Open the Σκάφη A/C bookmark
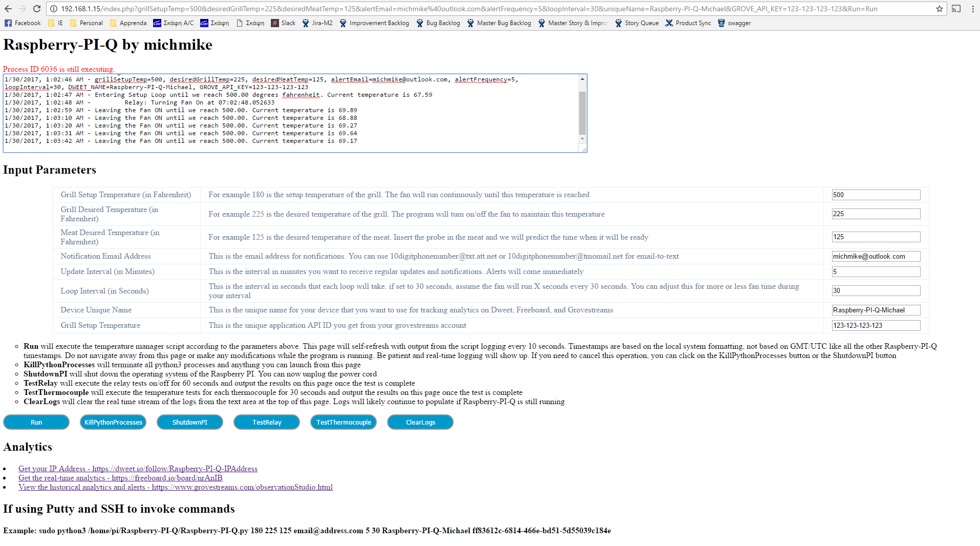Image resolution: width=980 pixels, height=546 pixels. coord(174,23)
